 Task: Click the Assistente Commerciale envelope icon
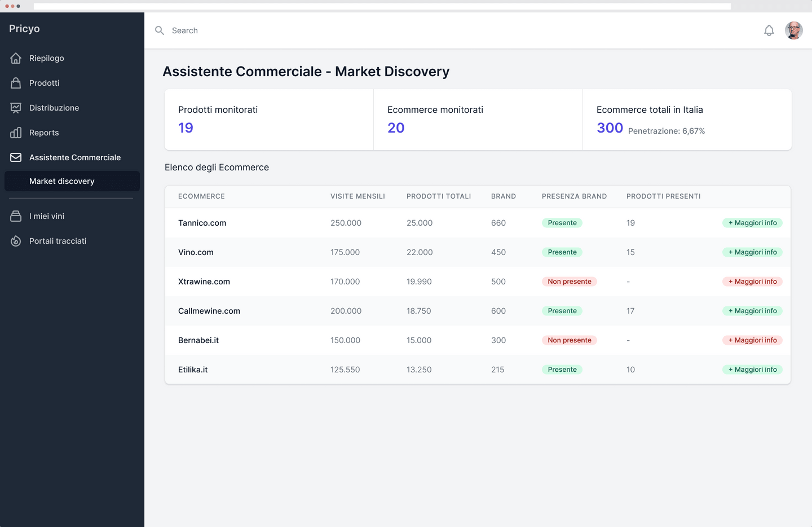coord(16,157)
